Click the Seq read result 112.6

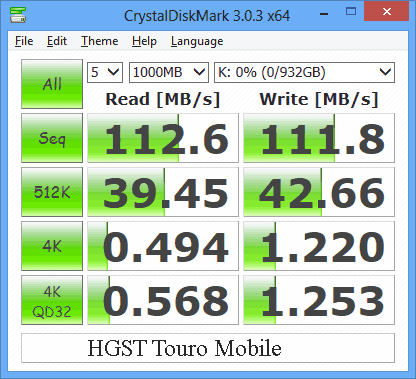163,138
